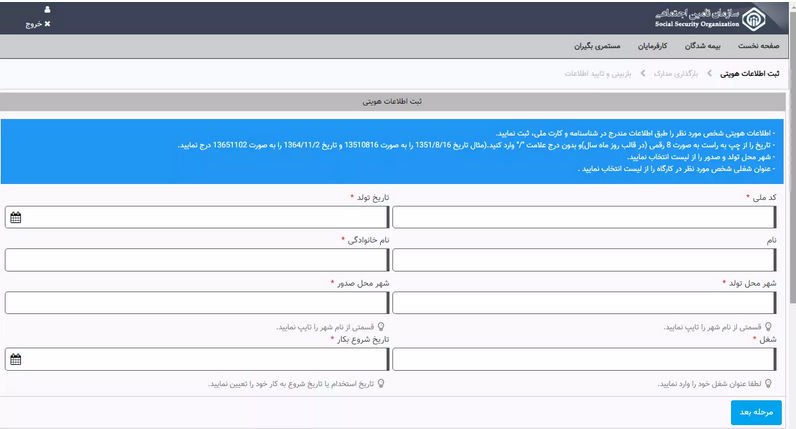Select the بازبینی و تایید اطلاعات step
796x429 pixels.
598,74
